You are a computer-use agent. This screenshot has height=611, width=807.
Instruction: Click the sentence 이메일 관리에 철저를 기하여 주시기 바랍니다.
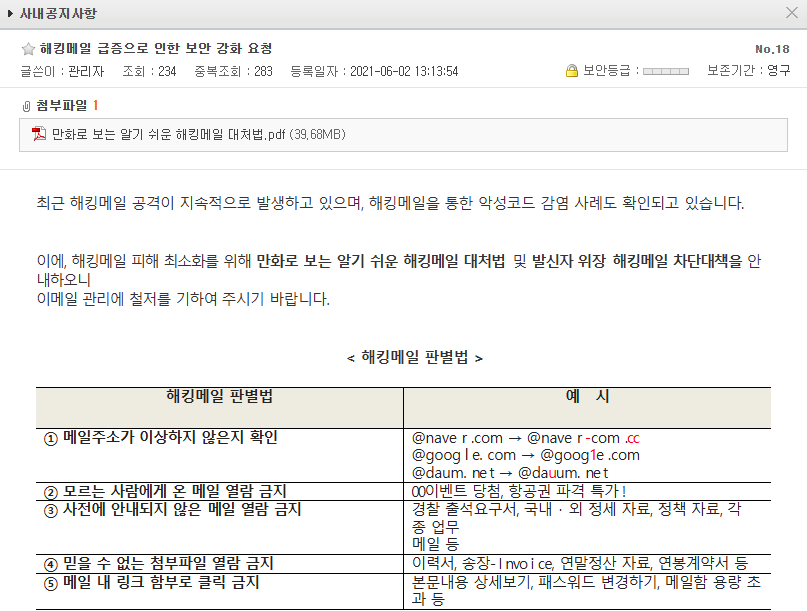(x=183, y=299)
